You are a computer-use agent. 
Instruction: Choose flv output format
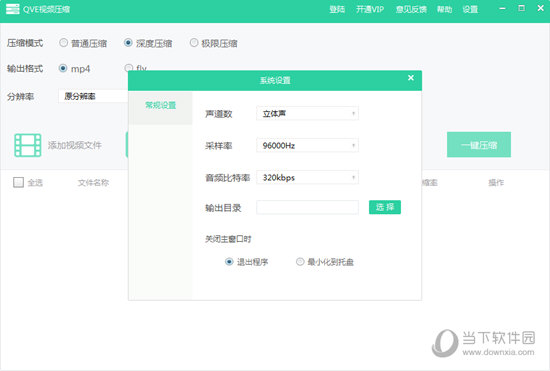[x=129, y=68]
